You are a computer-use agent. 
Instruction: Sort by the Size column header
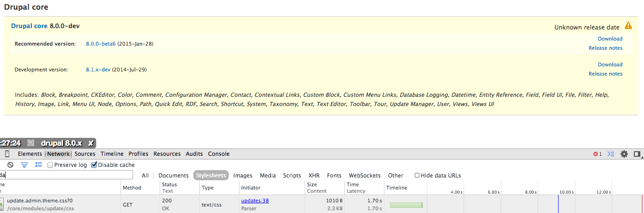click(x=325, y=188)
